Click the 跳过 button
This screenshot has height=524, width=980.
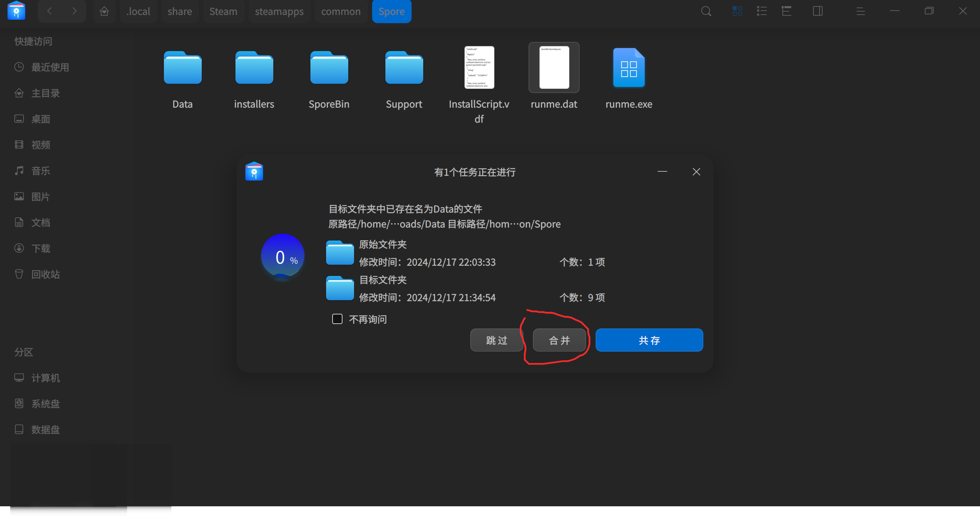pos(496,340)
